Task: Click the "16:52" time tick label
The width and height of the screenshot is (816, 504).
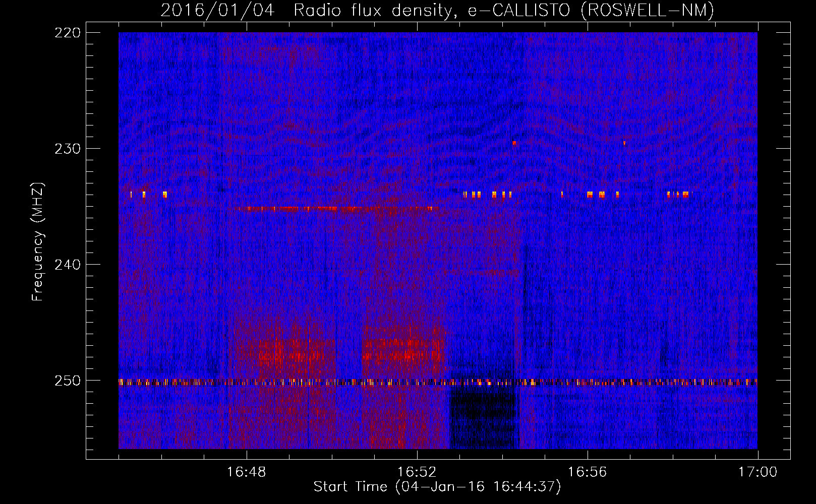Action: [417, 472]
